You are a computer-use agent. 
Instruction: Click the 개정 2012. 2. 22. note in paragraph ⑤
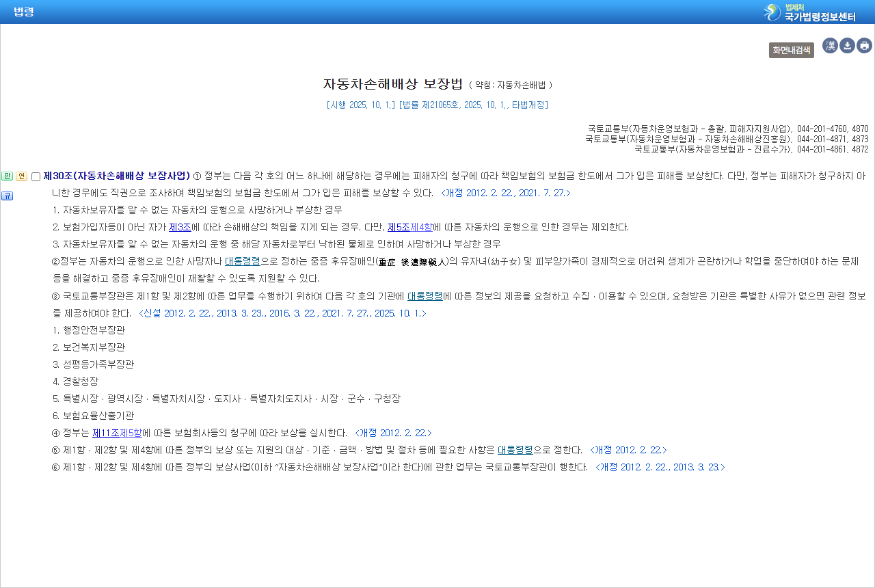coord(628,450)
